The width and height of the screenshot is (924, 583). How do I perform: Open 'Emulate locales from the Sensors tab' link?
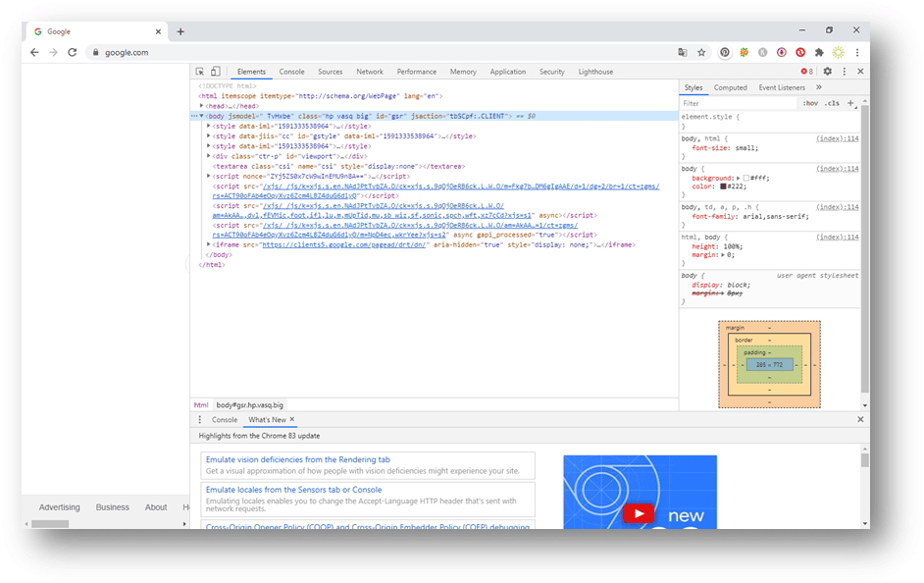point(293,490)
